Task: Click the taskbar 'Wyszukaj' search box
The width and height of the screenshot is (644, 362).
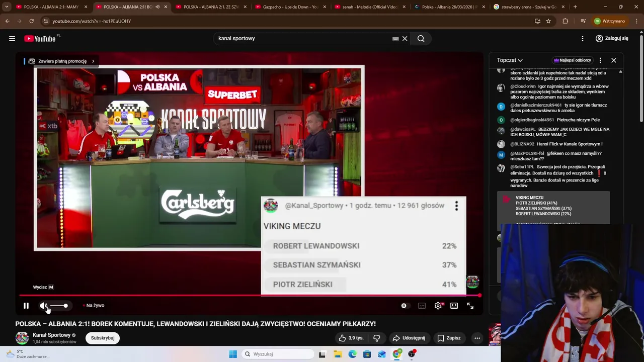Action: point(277,354)
